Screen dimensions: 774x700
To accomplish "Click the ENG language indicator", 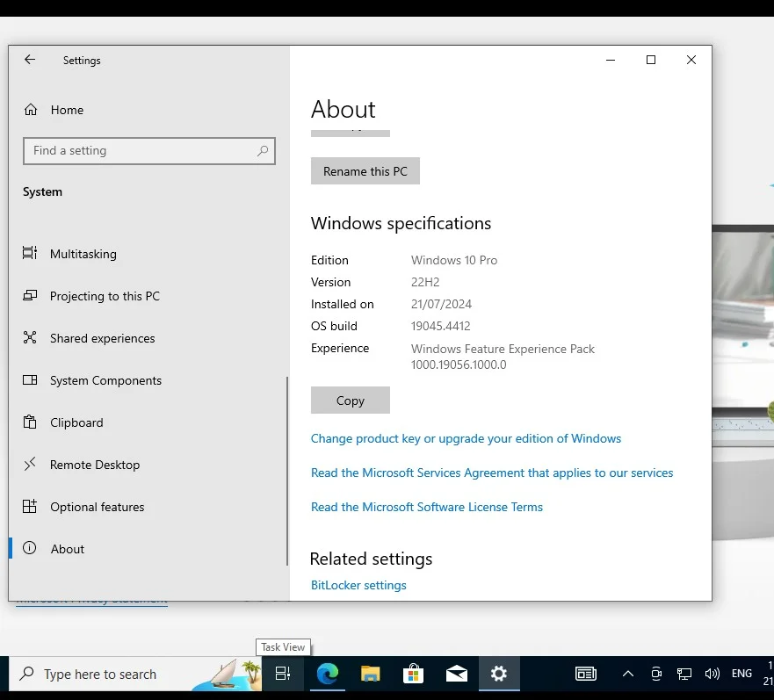I will pyautogui.click(x=741, y=674).
